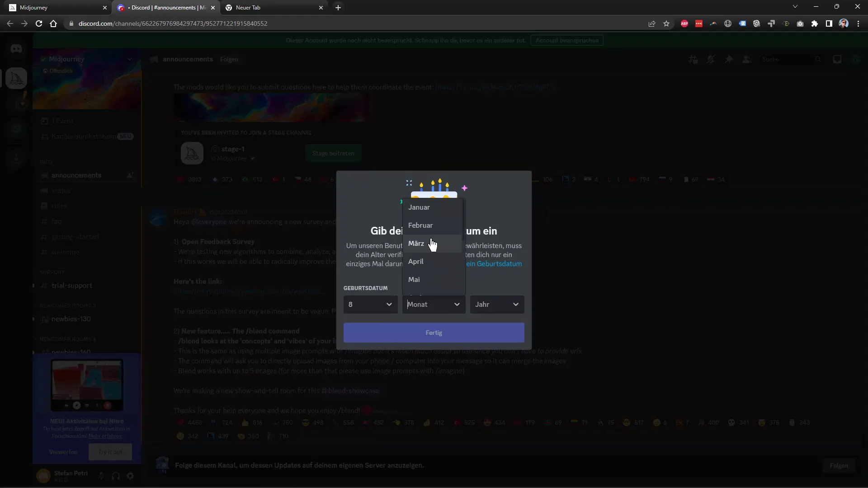Toggle channel notification bell

(x=711, y=59)
